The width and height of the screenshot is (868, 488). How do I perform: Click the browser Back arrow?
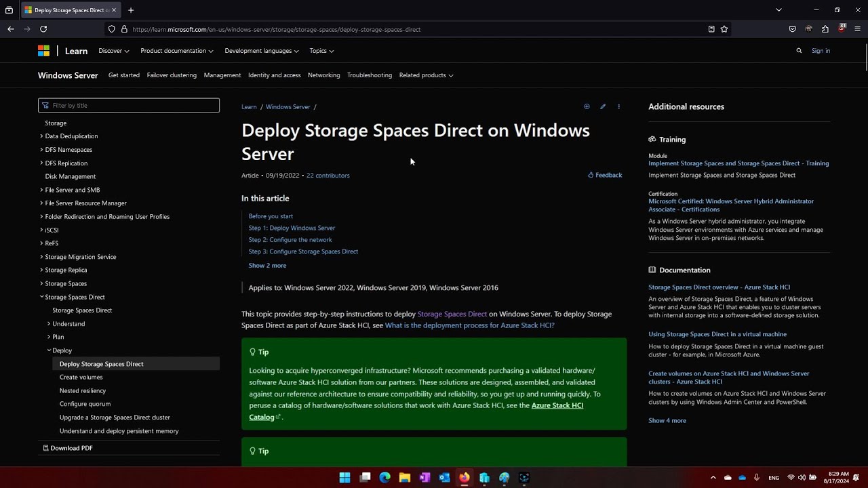(x=11, y=29)
